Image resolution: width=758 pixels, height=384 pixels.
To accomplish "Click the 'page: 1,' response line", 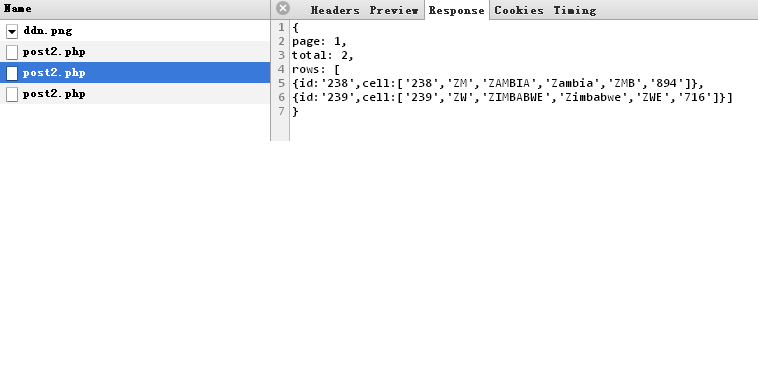I will pos(319,42).
